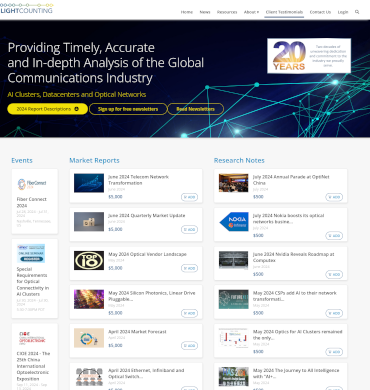The height and width of the screenshot is (390, 370).
Task: Open the 20 Years anniversary banner
Action: (x=309, y=56)
